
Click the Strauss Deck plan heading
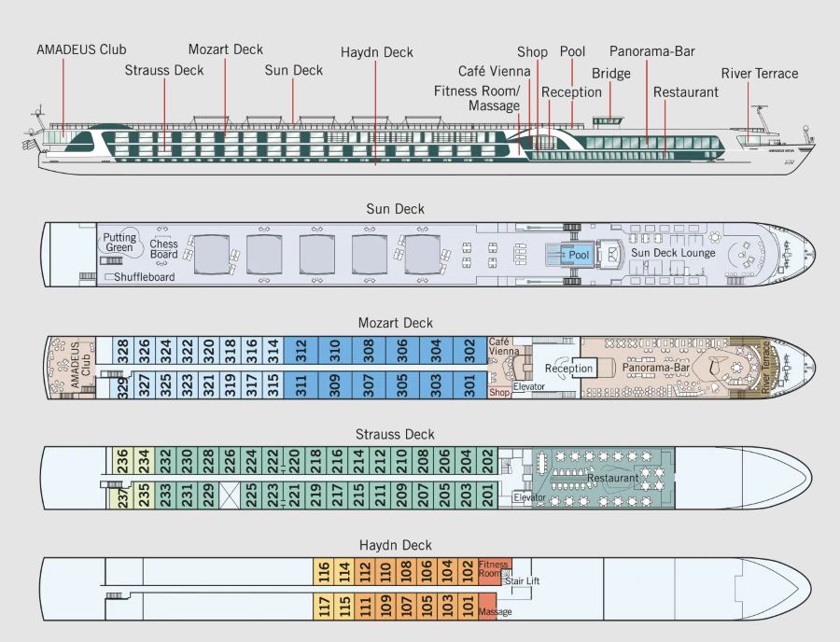395,434
